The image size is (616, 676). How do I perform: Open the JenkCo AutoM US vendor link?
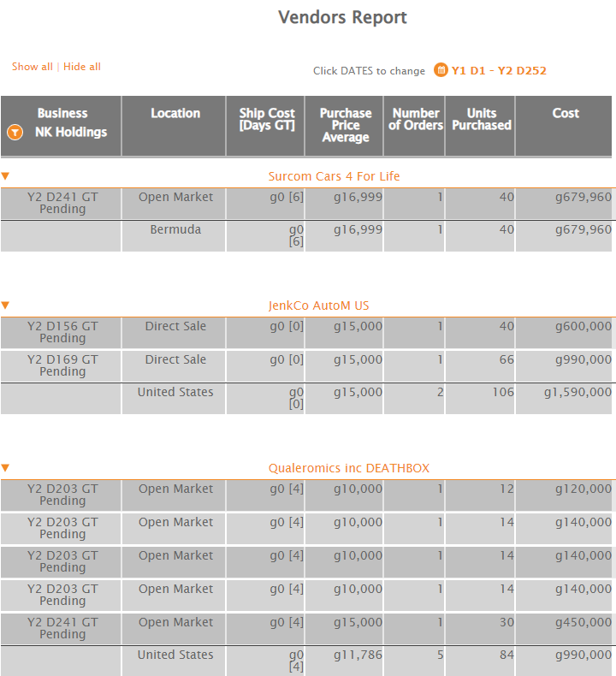click(318, 305)
